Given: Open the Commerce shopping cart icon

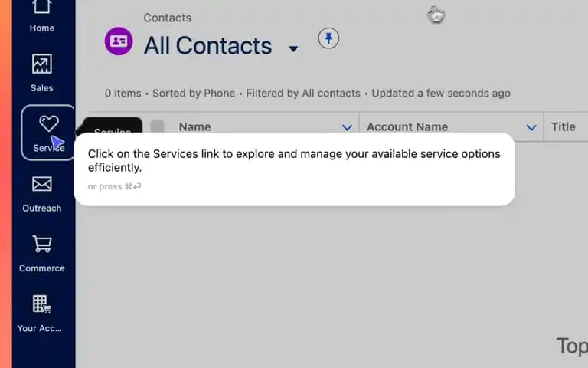Looking at the screenshot, I should click(x=42, y=244).
